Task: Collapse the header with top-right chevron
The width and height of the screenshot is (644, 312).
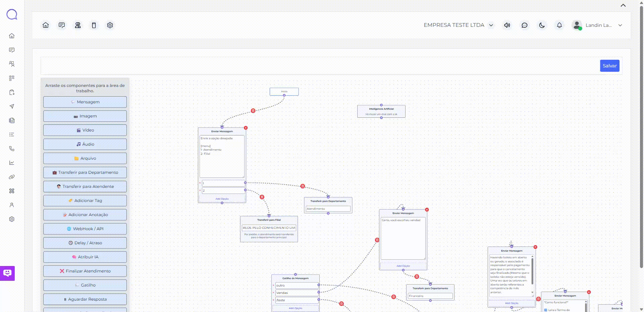Action: (x=623, y=5)
